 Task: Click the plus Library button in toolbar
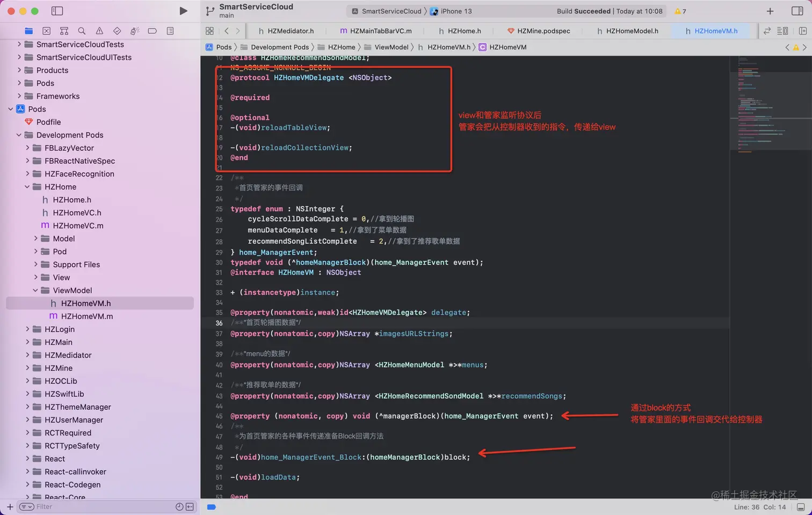pos(770,11)
